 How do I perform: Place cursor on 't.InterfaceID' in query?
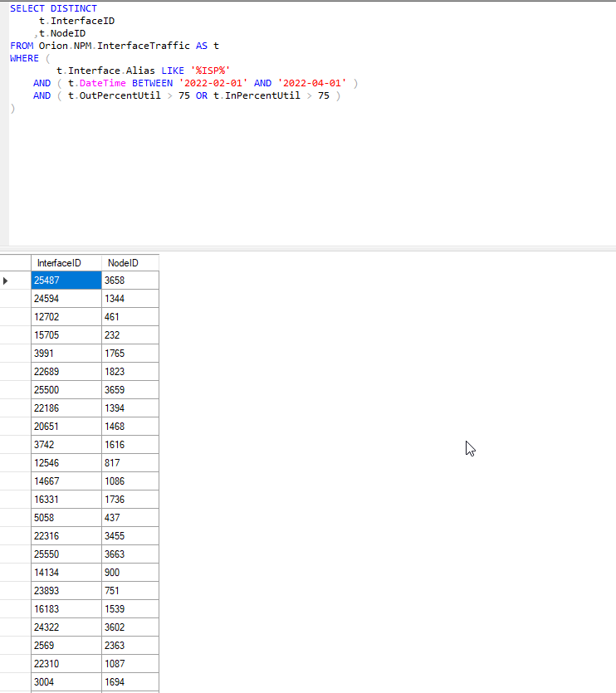point(77,21)
